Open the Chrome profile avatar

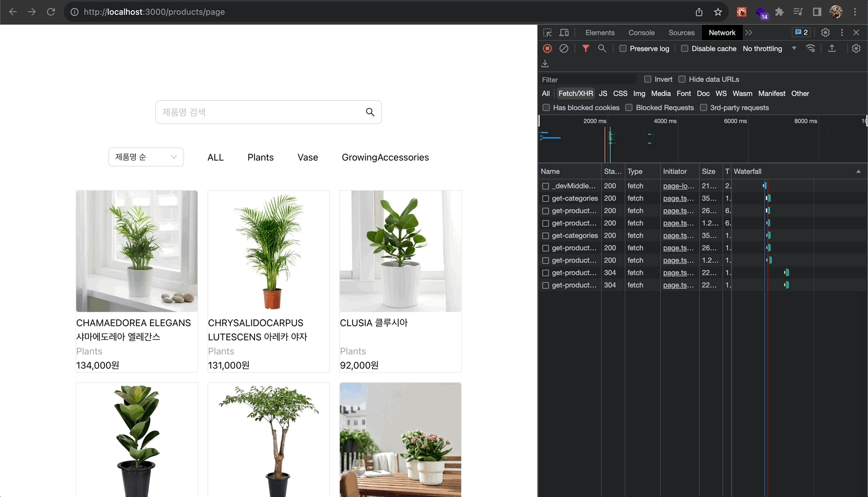(x=836, y=12)
